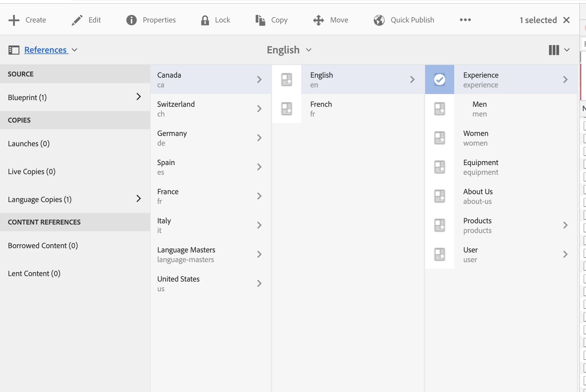Open Live Copies (0) entry
Screen dimensions: 586x392
pyautogui.click(x=32, y=171)
